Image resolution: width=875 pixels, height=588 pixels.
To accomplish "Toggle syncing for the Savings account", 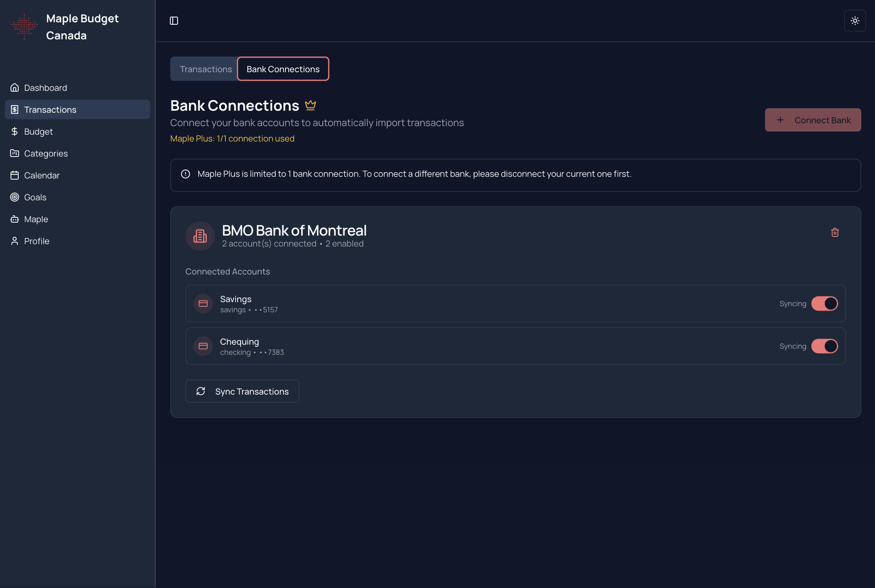I will click(824, 303).
